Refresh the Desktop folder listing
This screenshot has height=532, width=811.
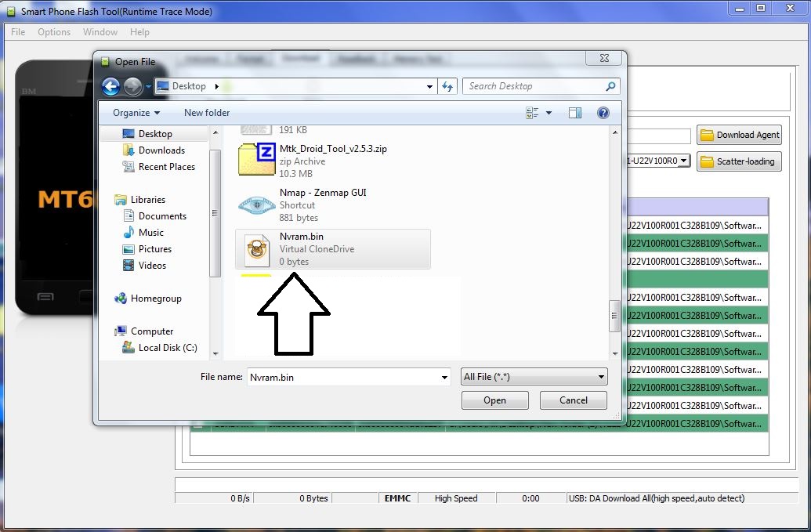coord(447,86)
